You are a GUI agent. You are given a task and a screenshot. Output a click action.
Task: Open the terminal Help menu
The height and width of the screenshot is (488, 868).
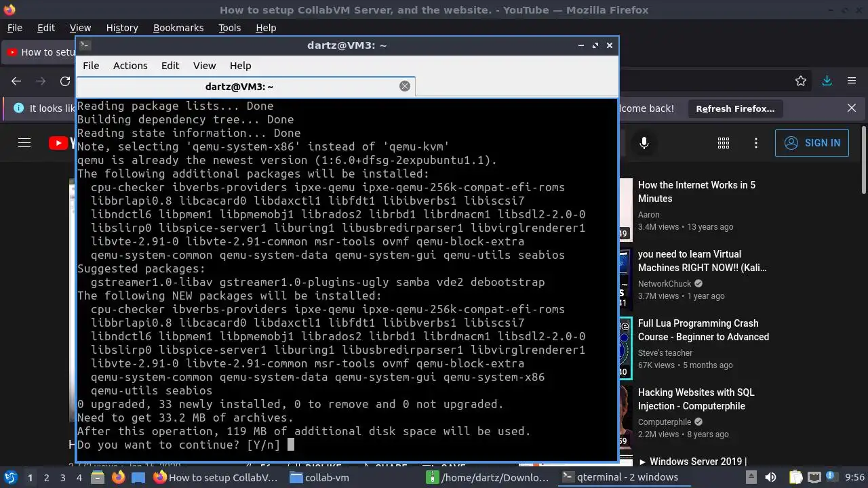click(x=241, y=66)
